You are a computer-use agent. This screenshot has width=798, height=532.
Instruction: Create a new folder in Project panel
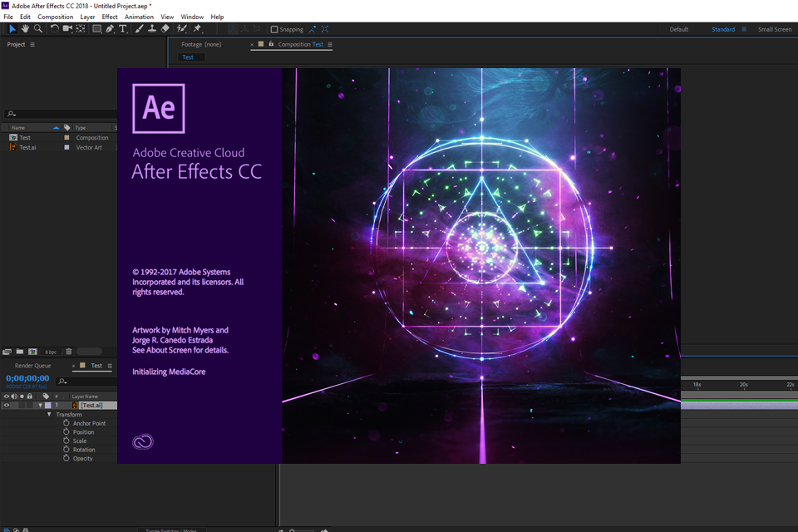[x=20, y=352]
